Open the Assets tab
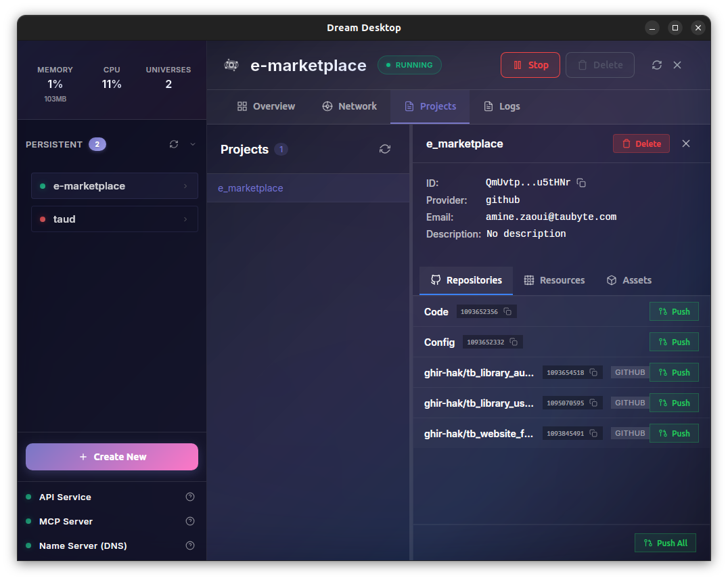 coord(629,280)
